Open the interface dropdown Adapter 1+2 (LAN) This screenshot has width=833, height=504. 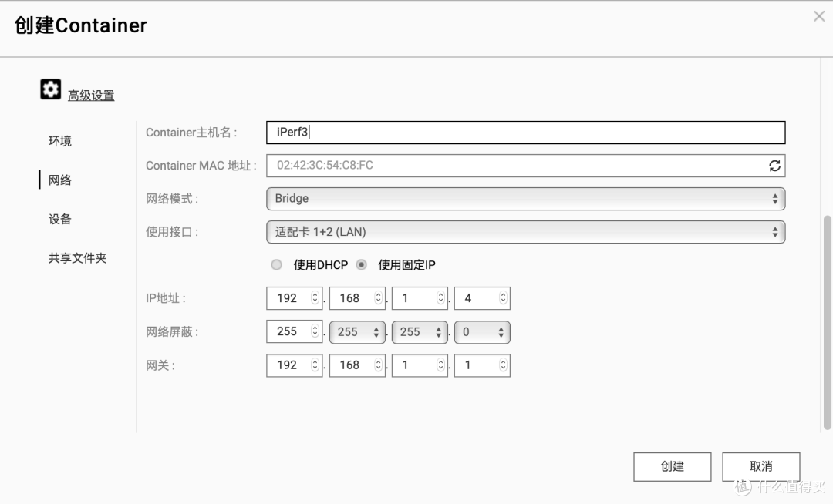click(525, 232)
